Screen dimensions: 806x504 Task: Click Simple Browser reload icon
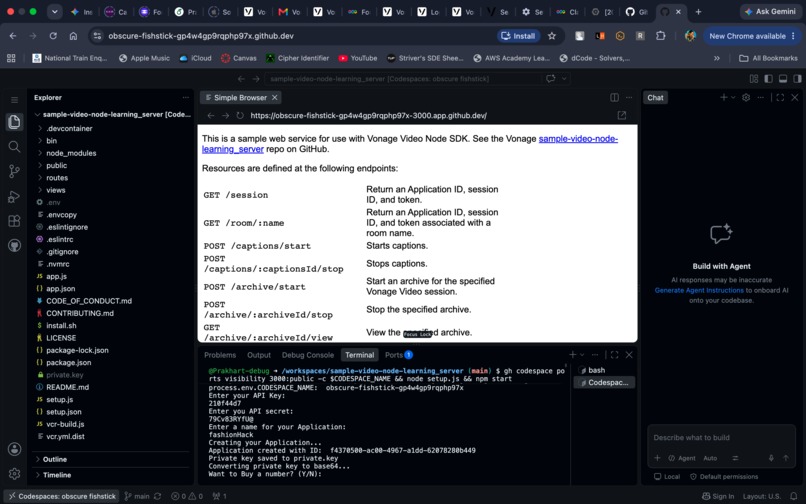(x=240, y=116)
